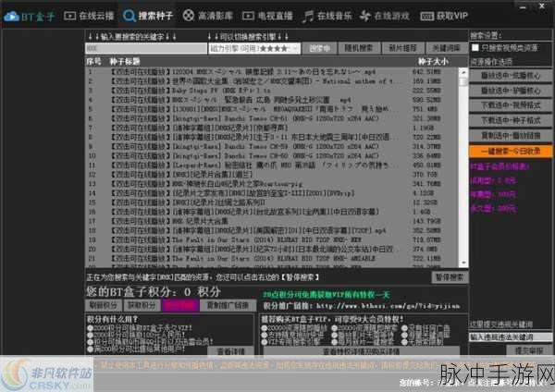Select row 19 The Fault in Our Stars
The height and width of the screenshot is (392, 555).
[272, 239]
